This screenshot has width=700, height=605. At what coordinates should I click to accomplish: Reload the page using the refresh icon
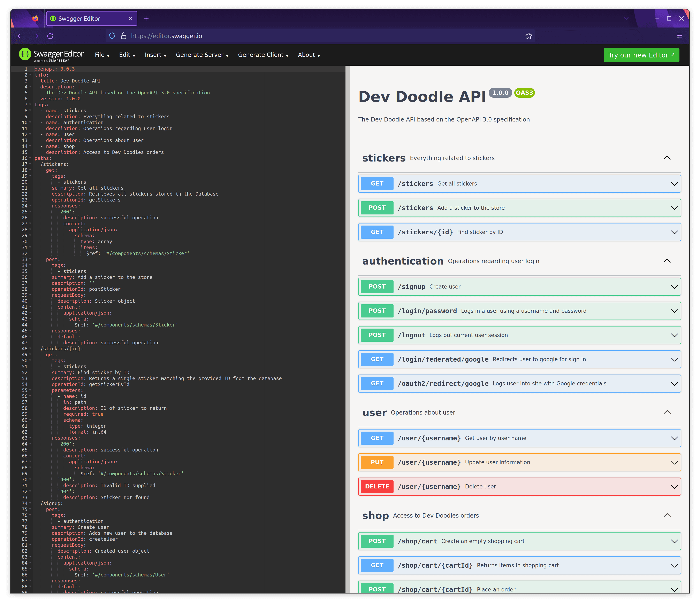(51, 36)
